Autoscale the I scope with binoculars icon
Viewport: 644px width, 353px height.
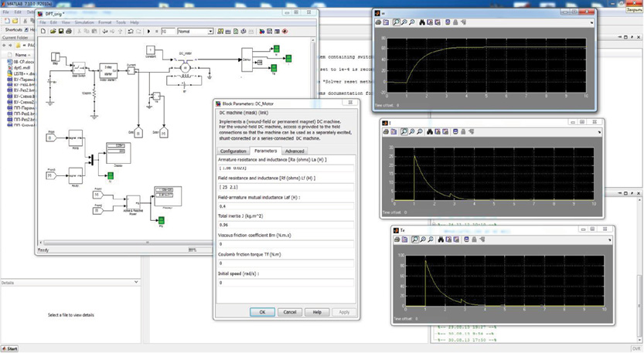pyautogui.click(x=430, y=132)
